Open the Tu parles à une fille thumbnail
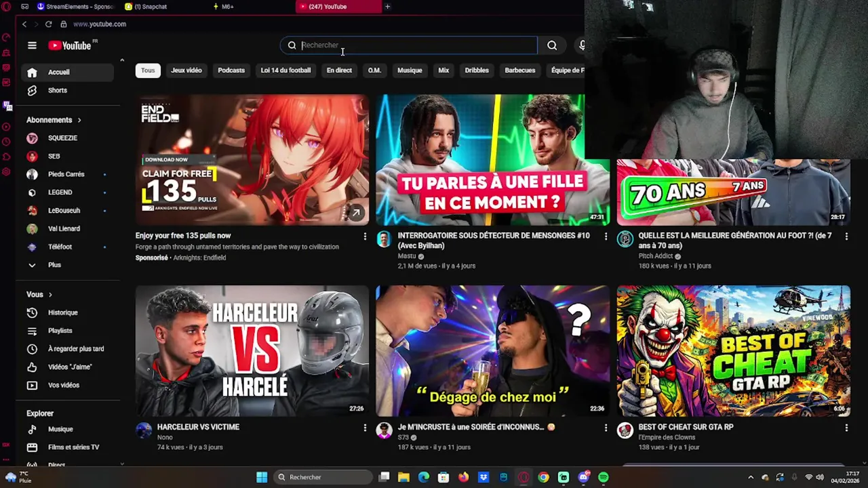Viewport: 868px width, 488px height. point(493,160)
